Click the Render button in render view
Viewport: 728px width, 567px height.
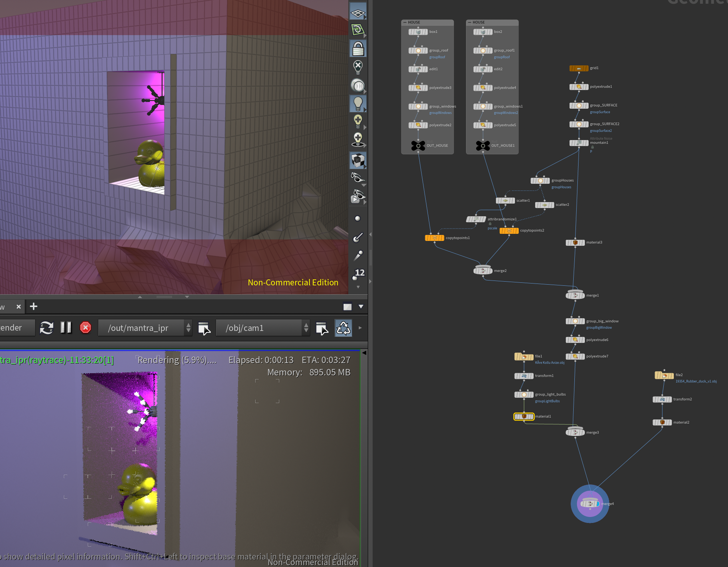[x=17, y=328]
